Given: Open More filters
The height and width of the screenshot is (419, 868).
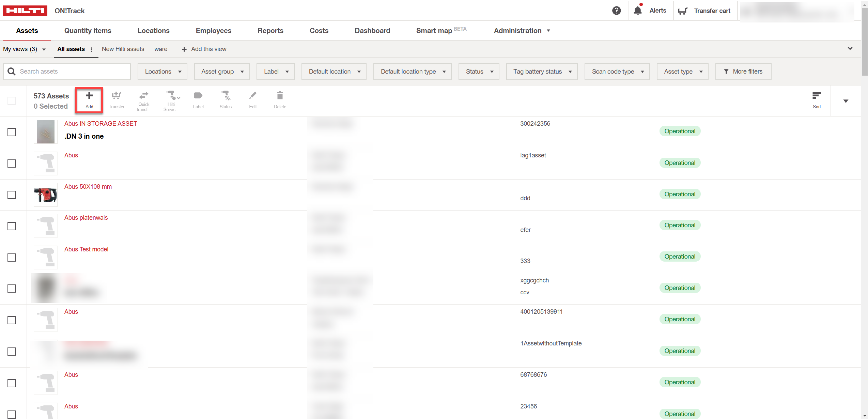Looking at the screenshot, I should [743, 72].
